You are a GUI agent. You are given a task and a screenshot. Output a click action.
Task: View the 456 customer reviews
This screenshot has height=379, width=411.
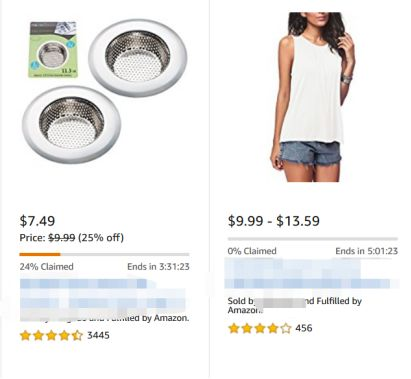coord(304,328)
